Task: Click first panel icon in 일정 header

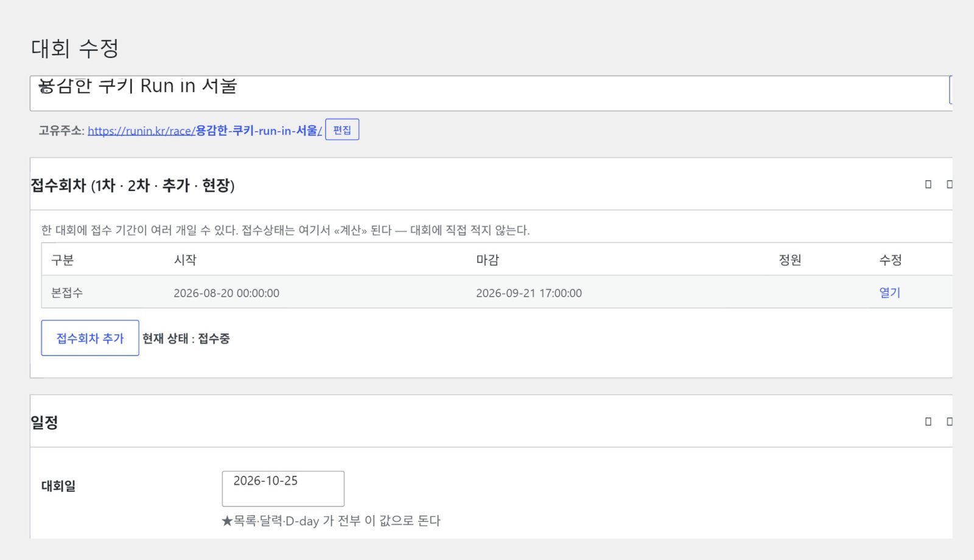Action: pyautogui.click(x=928, y=421)
